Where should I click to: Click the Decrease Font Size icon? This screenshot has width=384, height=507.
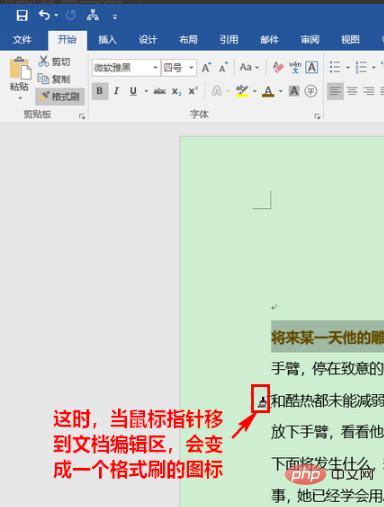223,68
